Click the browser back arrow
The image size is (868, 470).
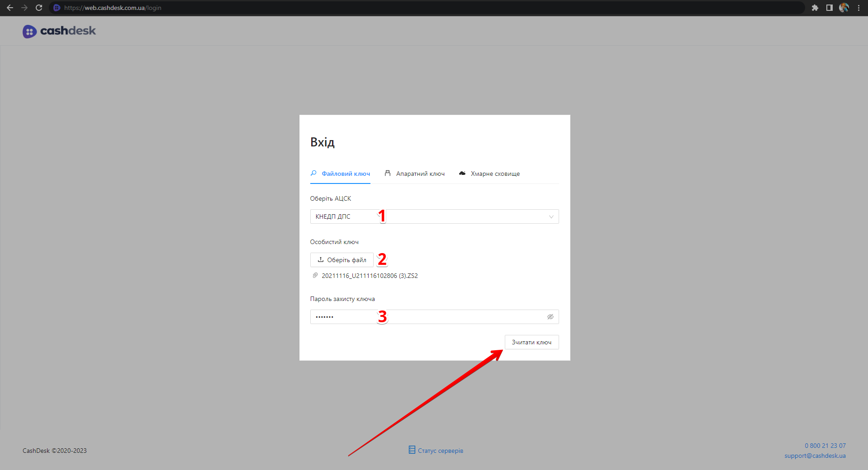tap(10, 8)
